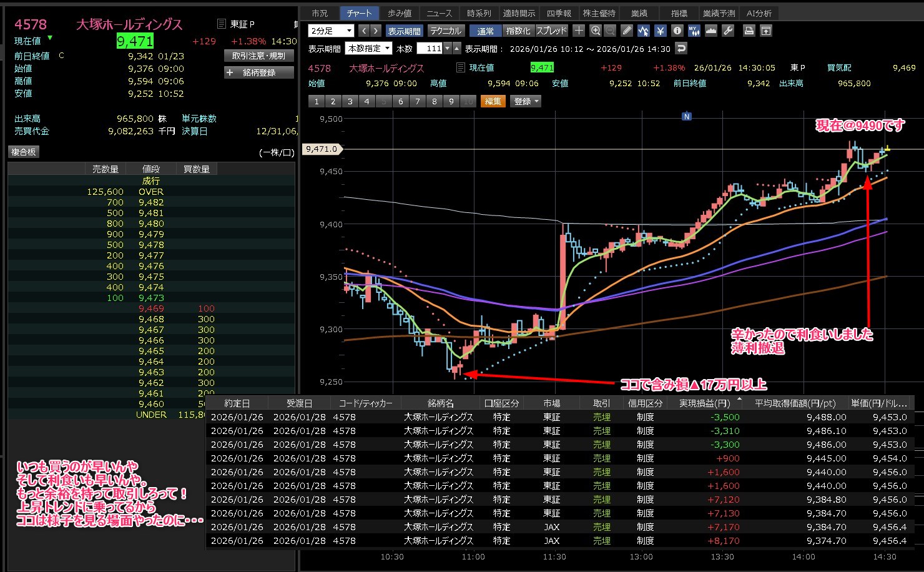Click the printer icon to print chart
The width and height of the screenshot is (924, 572).
click(x=749, y=31)
